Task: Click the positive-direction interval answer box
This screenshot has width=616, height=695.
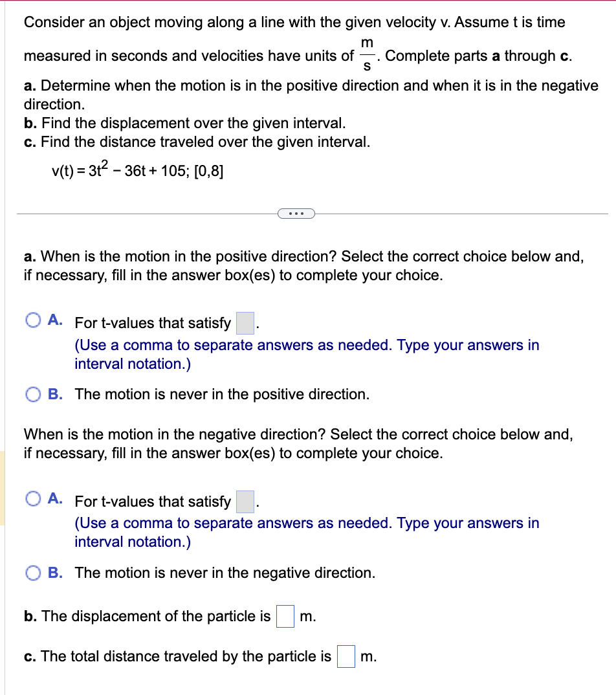Action: [x=244, y=322]
